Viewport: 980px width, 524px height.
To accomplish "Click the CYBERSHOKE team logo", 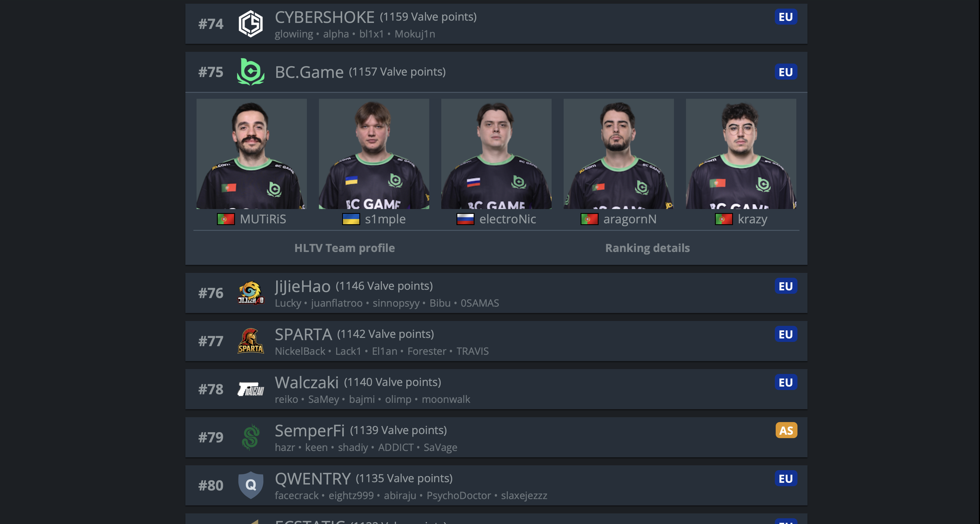I will tap(250, 24).
